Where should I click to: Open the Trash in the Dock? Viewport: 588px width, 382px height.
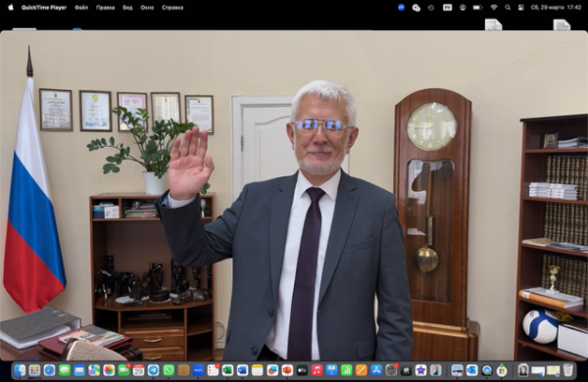pos(568,370)
